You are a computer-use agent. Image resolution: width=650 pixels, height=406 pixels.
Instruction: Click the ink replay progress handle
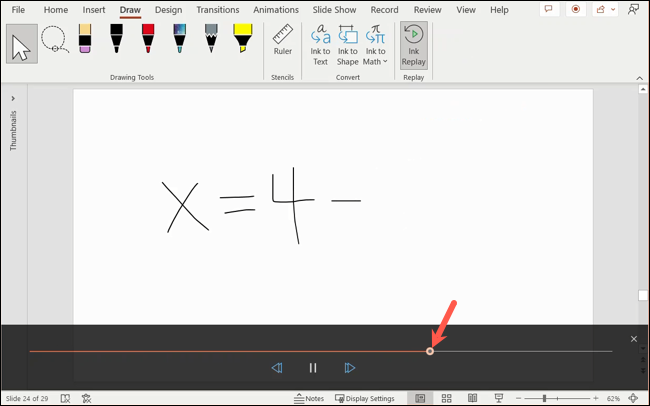pyautogui.click(x=430, y=351)
